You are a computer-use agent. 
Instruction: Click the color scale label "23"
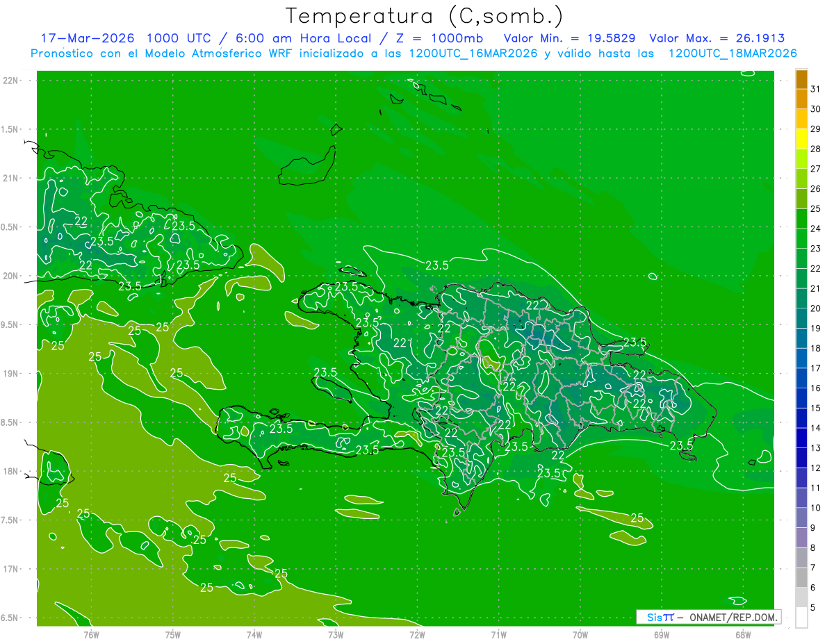816,249
